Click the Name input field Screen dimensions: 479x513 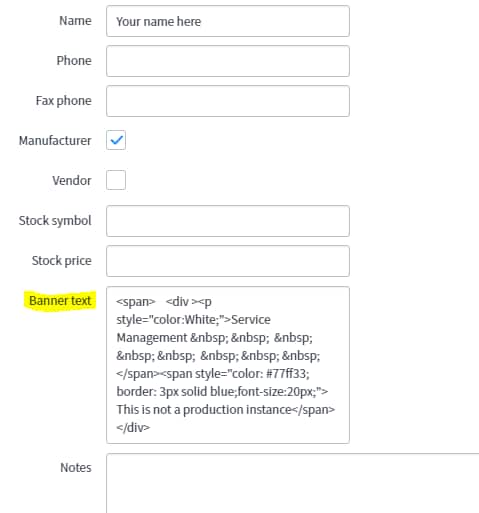coord(228,21)
